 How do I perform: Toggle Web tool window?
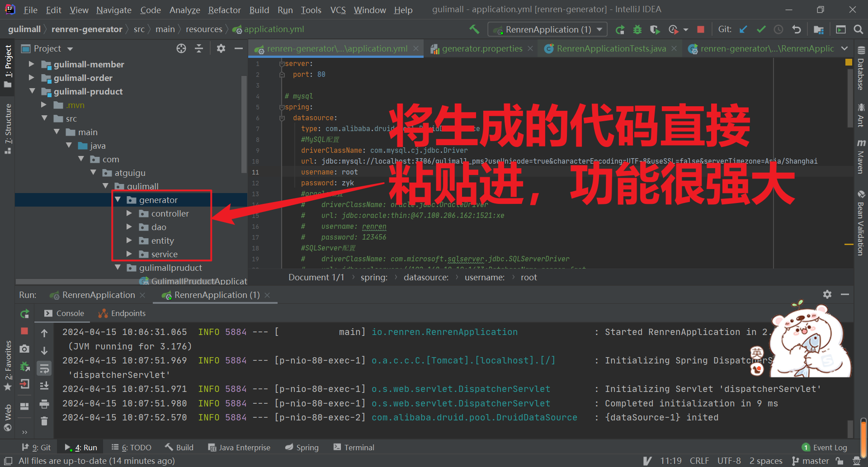click(x=8, y=417)
